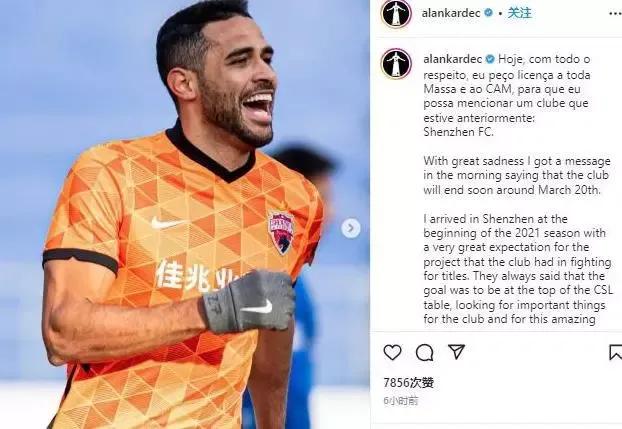The image size is (622, 429).
Task: Open comments via the speech bubble icon
Action: (x=424, y=352)
